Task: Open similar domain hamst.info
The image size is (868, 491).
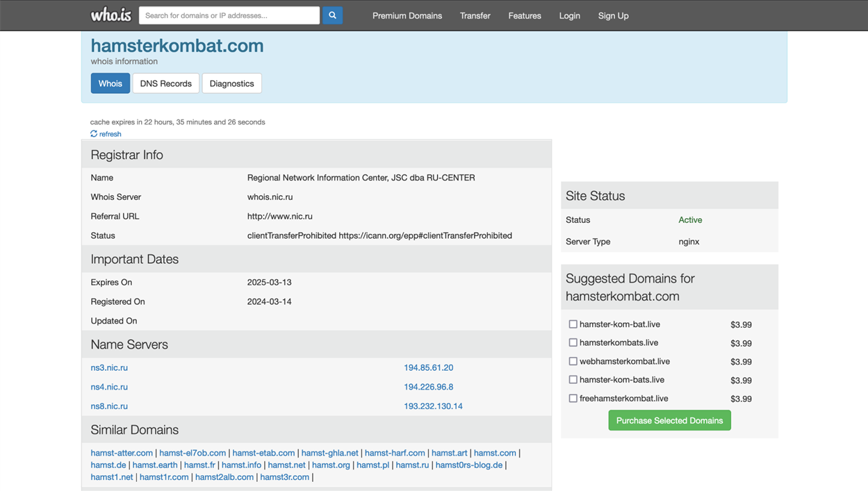Action: point(241,465)
